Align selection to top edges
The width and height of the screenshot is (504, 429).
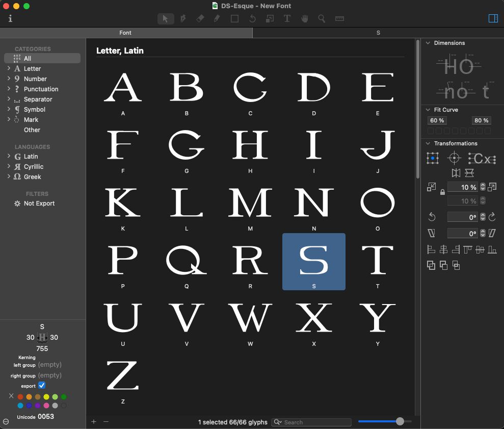coord(468,249)
